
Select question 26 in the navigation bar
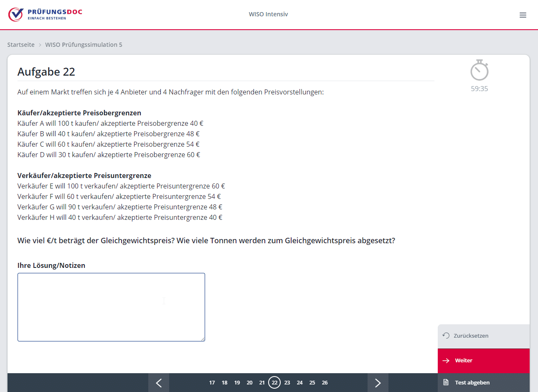(325, 383)
